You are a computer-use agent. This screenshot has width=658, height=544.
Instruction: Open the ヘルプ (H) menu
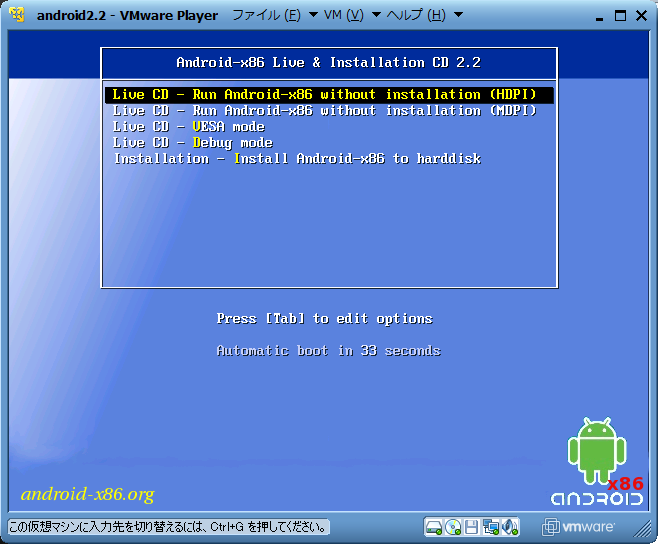click(x=416, y=16)
